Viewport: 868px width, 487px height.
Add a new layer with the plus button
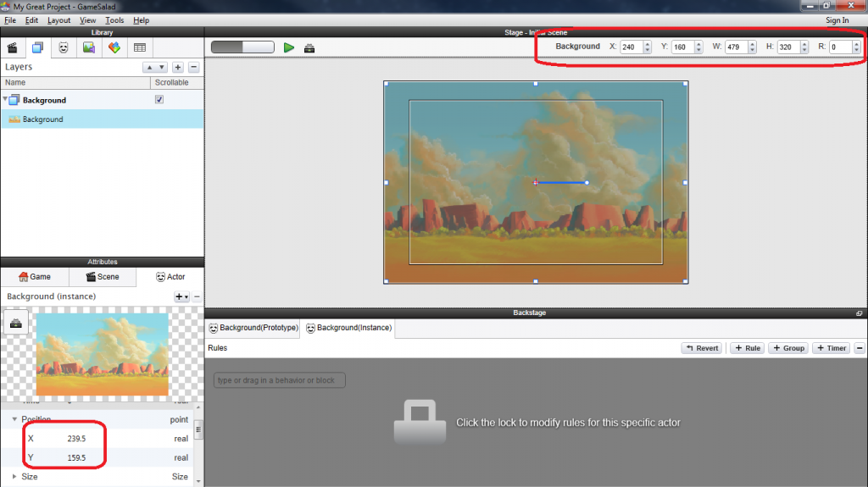click(178, 67)
